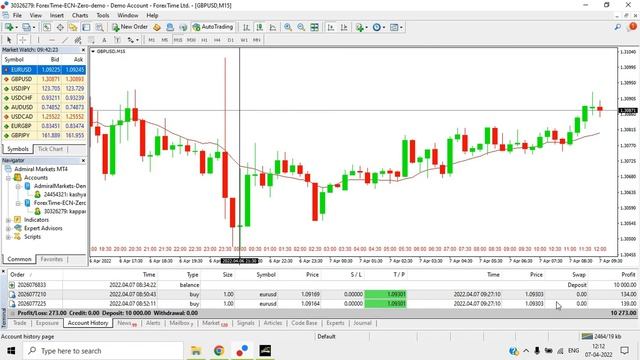Open the Periods clock dropdown arrow

click(x=384, y=27)
